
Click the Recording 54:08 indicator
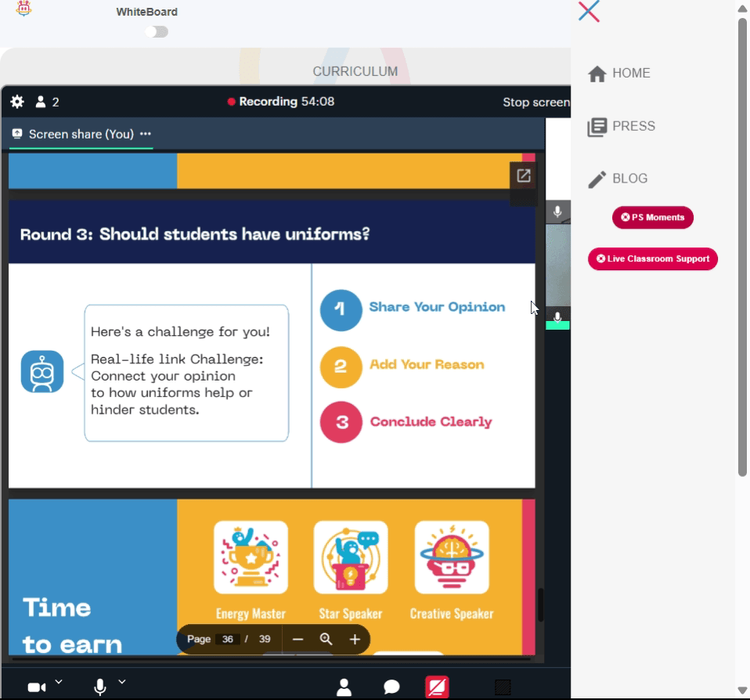point(281,101)
